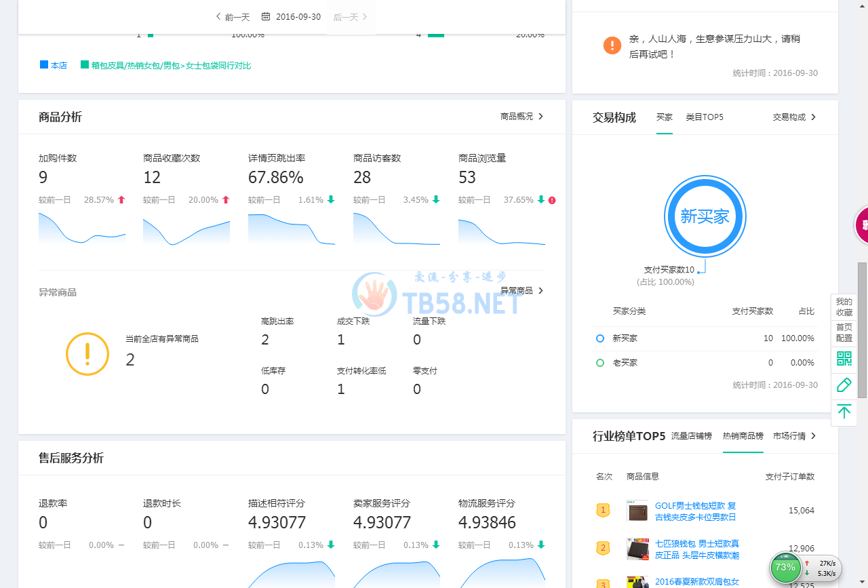Screen dimensions: 868x588
Task: Open the 异常商品 link with chevron
Action: click(x=522, y=291)
